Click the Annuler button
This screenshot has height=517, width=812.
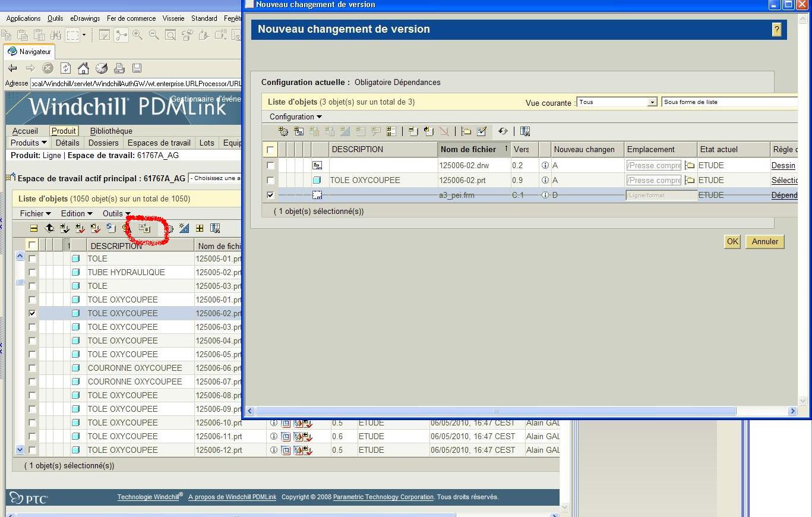(765, 241)
